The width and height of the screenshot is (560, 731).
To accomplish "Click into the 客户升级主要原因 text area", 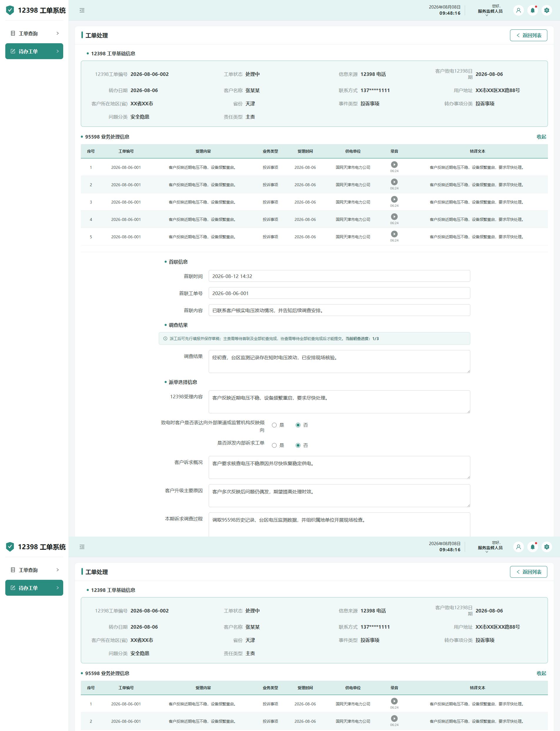I will [x=339, y=496].
